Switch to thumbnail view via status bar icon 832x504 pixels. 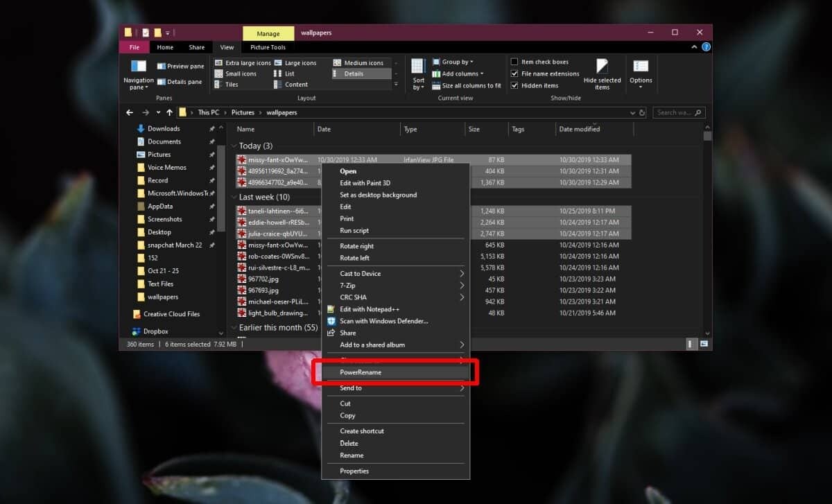tap(704, 343)
